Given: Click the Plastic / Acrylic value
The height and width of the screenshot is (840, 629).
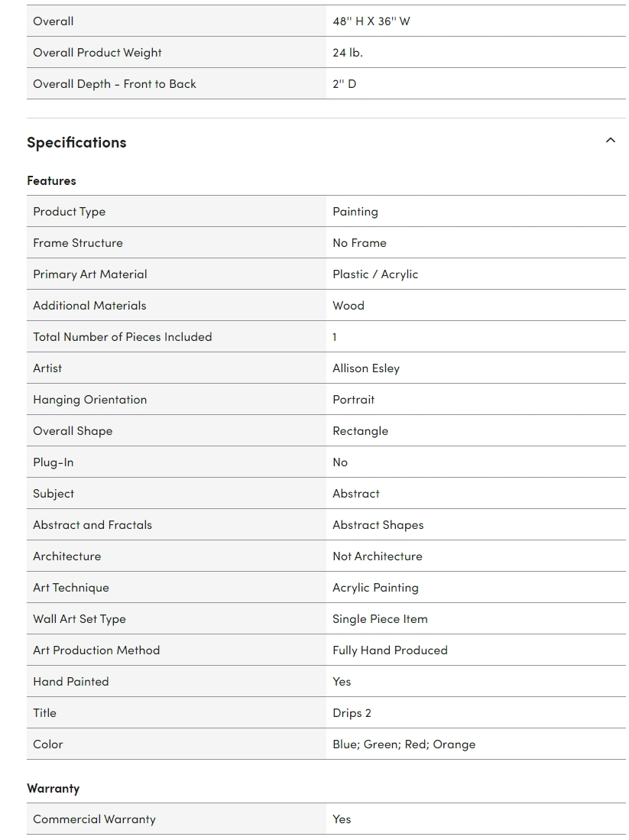Looking at the screenshot, I should 375,274.
